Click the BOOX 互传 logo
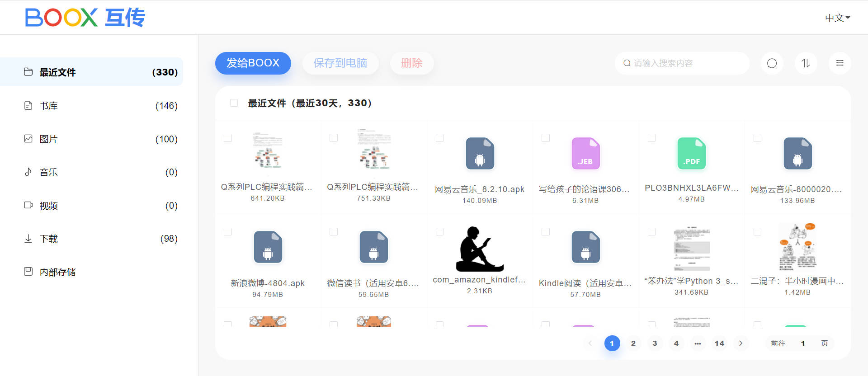This screenshot has height=376, width=868. tap(85, 18)
